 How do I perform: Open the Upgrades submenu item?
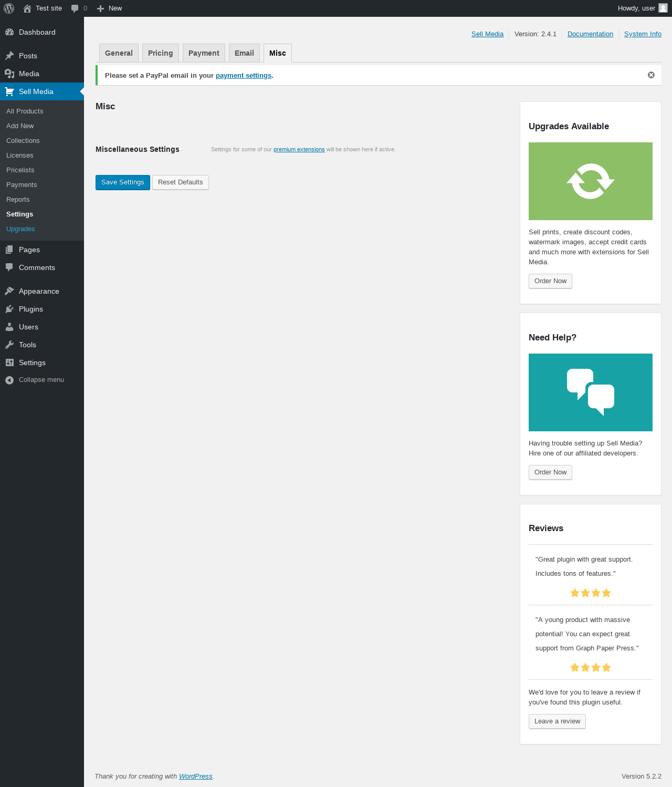pyautogui.click(x=20, y=229)
